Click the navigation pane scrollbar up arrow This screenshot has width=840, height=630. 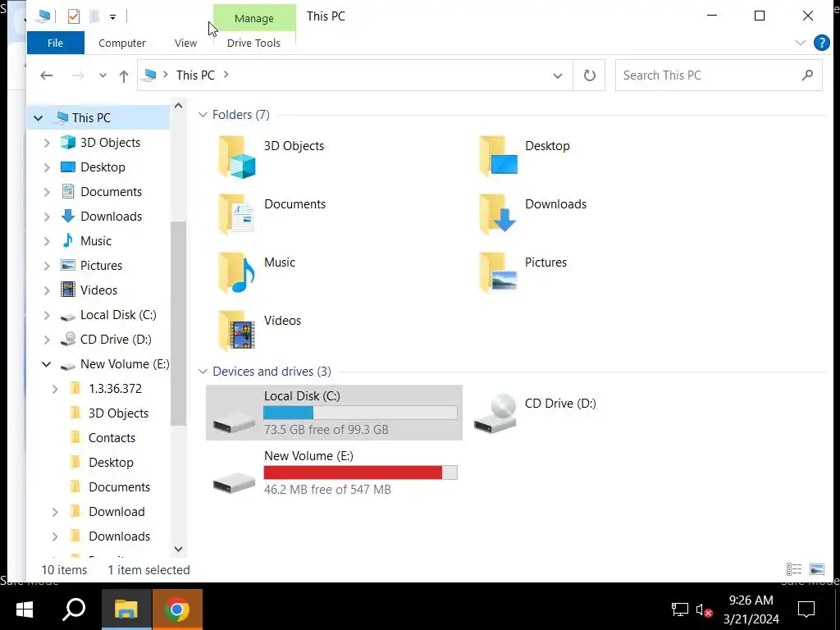point(178,106)
